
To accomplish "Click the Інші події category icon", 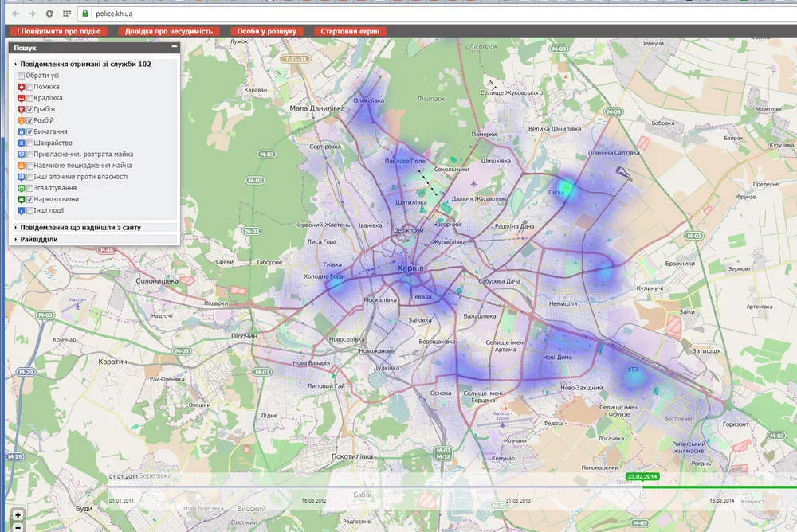I will tap(22, 210).
